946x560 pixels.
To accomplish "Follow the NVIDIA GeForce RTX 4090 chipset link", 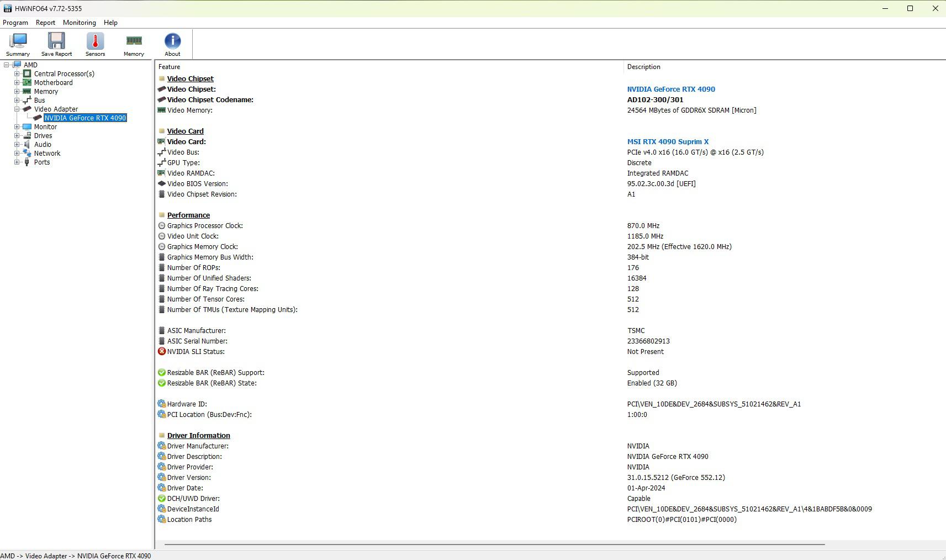I will (671, 89).
